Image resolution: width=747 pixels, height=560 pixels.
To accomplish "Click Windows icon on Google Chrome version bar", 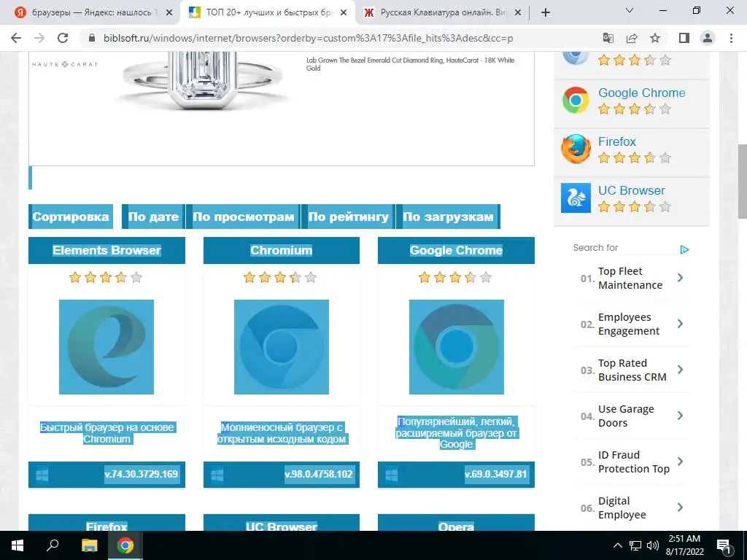I will 392,475.
